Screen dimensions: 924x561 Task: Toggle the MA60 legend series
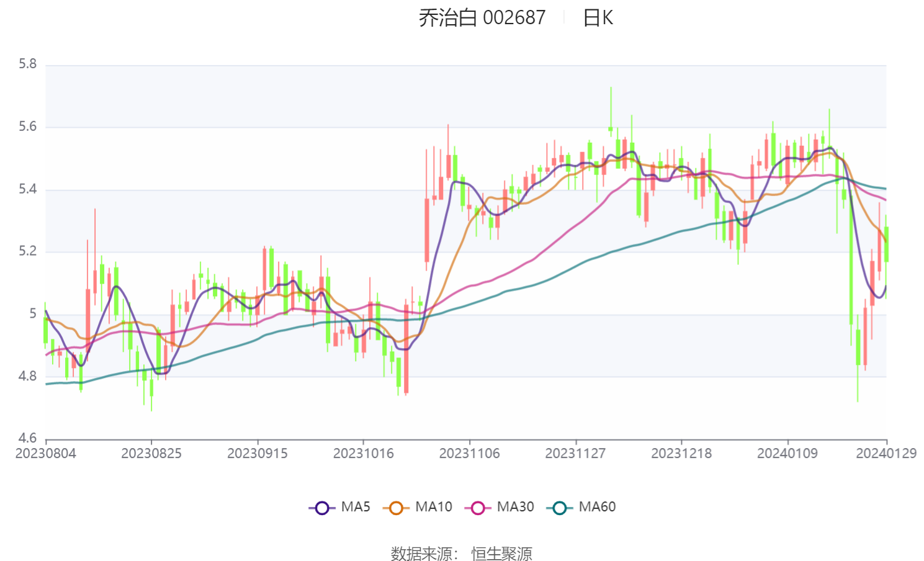581,507
